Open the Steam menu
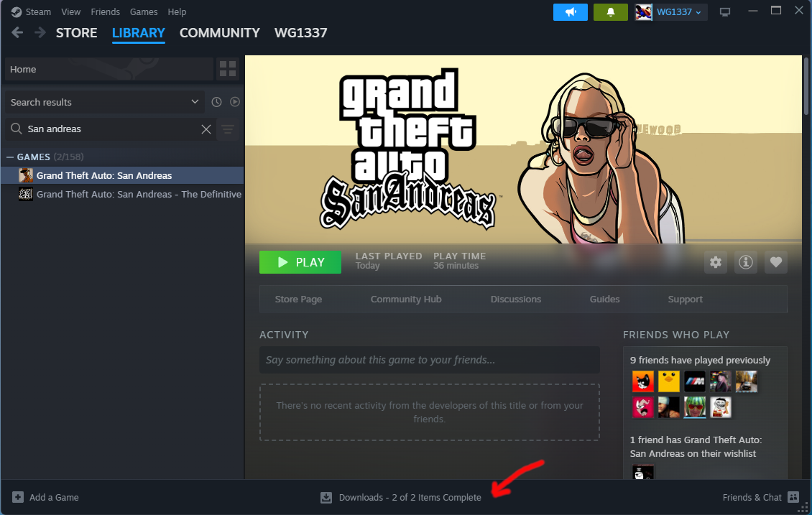 (38, 12)
